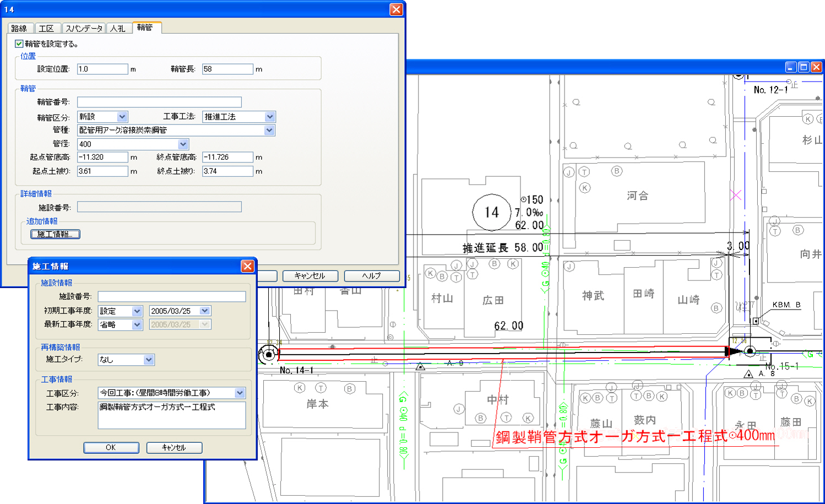Toggle the 鞘管を設定する checkbox
Image resolution: width=825 pixels, height=504 pixels.
tap(19, 44)
